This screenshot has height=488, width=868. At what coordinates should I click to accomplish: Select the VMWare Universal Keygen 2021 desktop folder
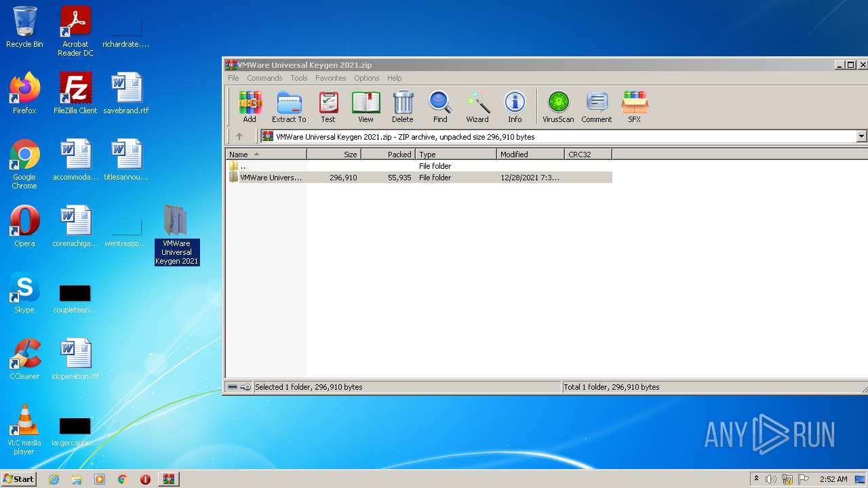point(176,235)
